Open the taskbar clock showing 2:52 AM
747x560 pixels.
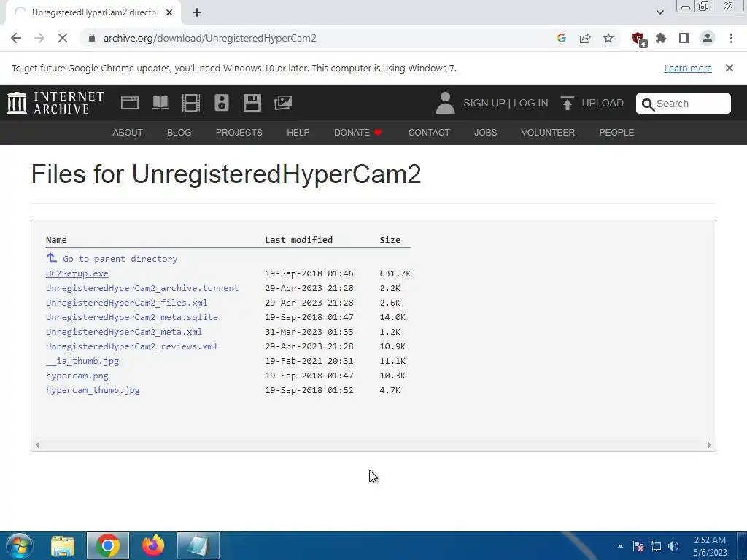coord(710,546)
